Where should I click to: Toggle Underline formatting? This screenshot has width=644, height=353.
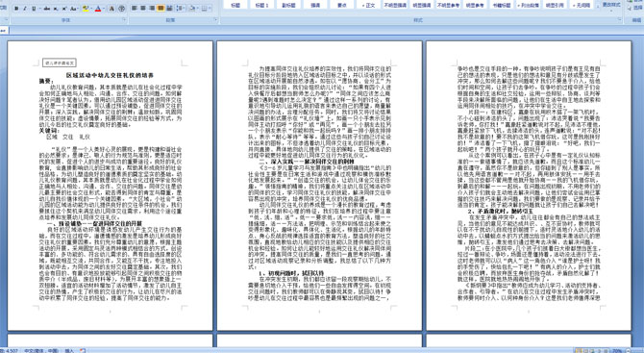point(34,9)
